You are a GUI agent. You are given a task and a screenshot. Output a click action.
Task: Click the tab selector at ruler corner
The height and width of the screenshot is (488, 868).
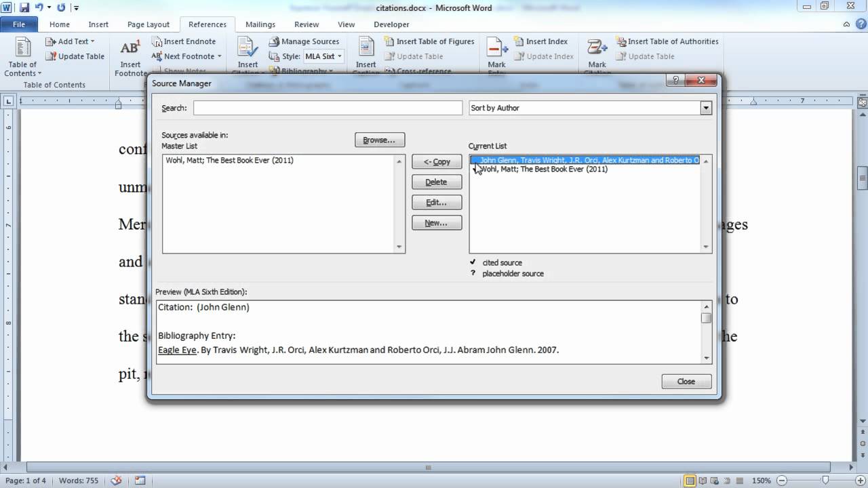[x=8, y=102]
